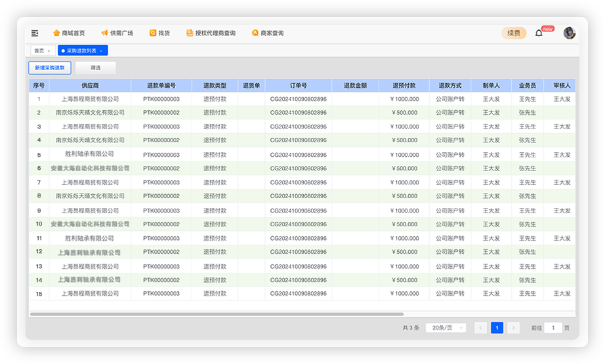Open the notification bell

(539, 33)
